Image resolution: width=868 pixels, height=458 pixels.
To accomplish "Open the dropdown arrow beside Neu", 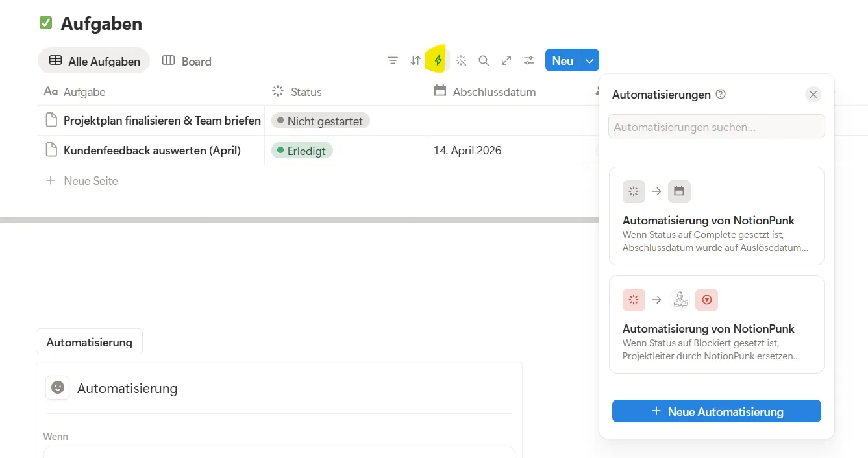I will click(589, 60).
